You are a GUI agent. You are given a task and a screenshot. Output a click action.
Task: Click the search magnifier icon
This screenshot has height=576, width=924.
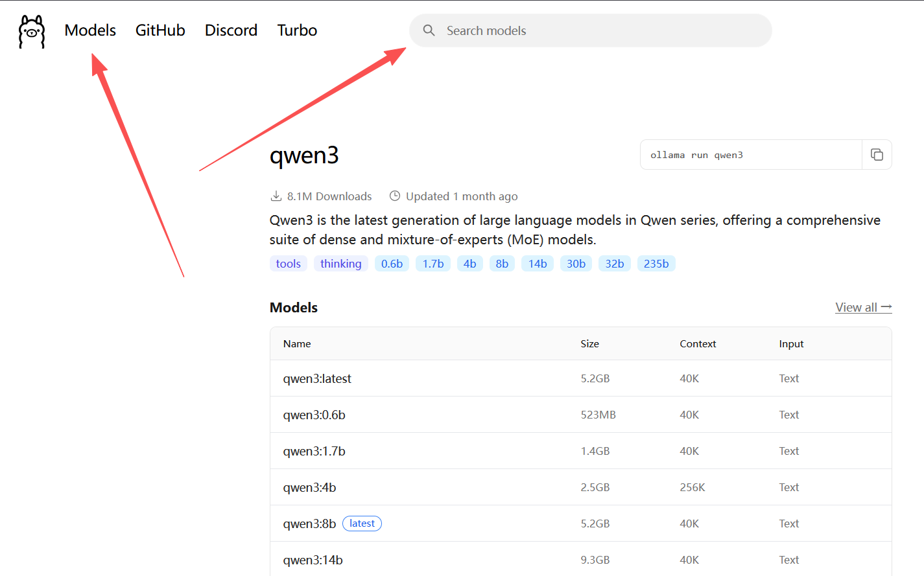tap(429, 30)
